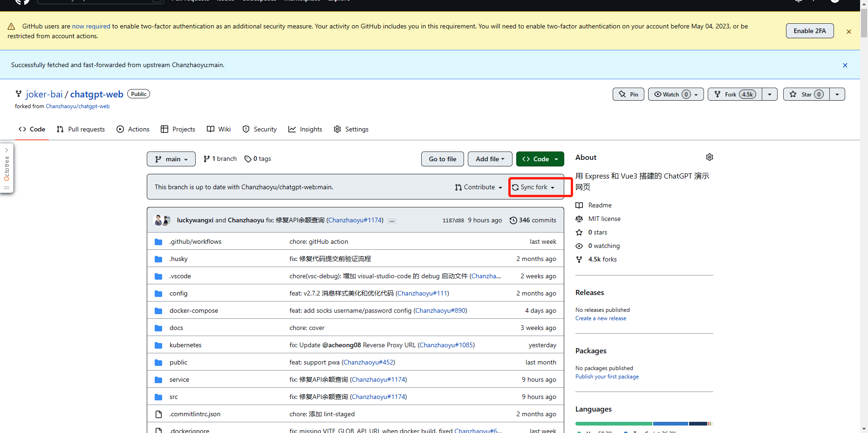This screenshot has height=433, width=868.
Task: Open repository Settings tab
Action: tap(351, 129)
